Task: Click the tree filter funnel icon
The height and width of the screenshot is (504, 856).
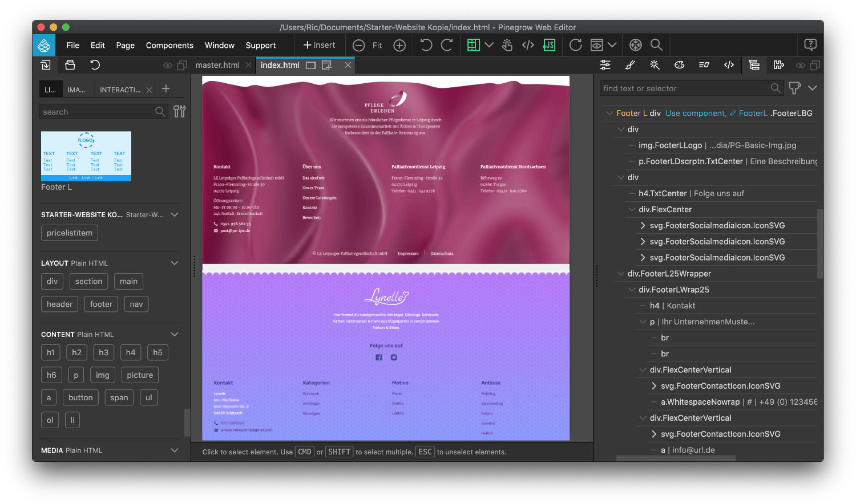Action: point(794,88)
